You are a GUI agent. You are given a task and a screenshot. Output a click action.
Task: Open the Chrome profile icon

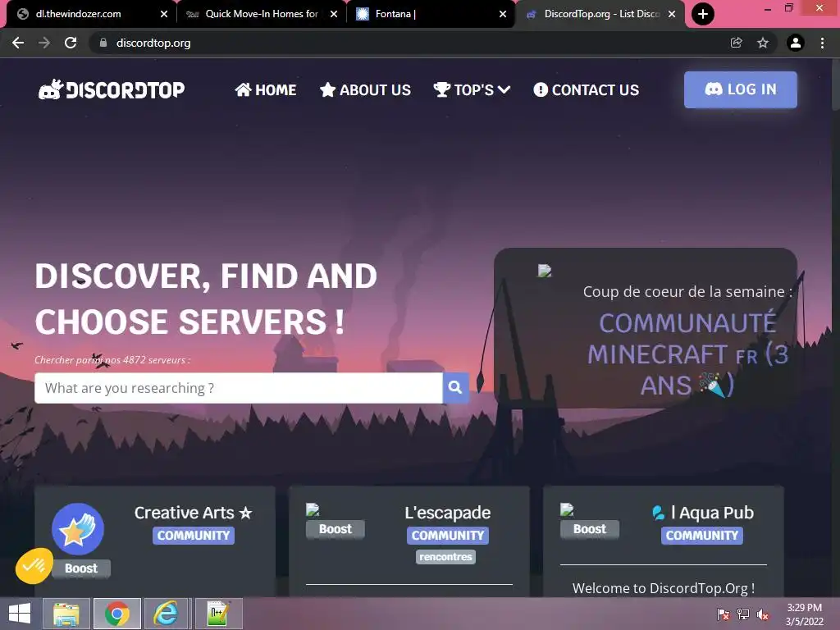click(796, 43)
